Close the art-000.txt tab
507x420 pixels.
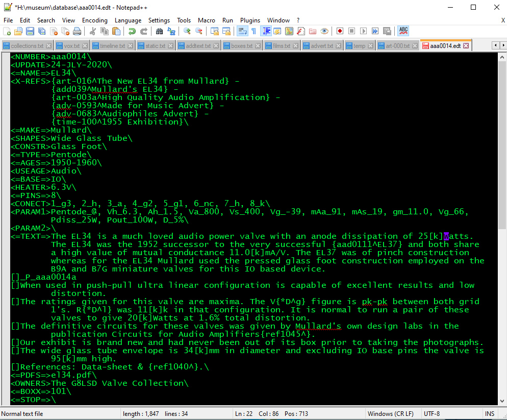415,46
